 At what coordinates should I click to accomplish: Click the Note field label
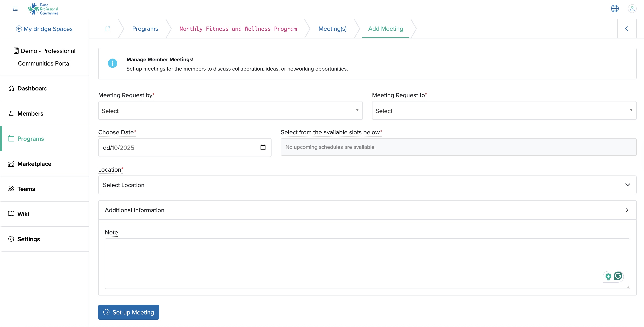click(111, 232)
